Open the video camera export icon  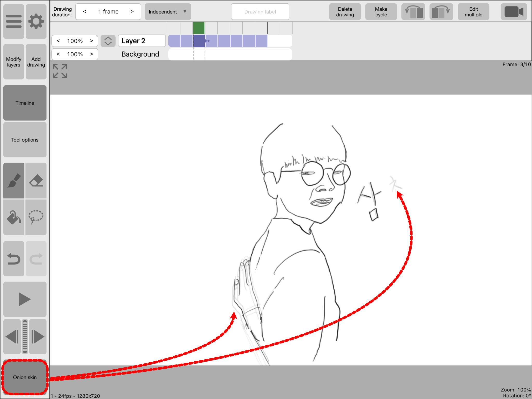tap(514, 12)
